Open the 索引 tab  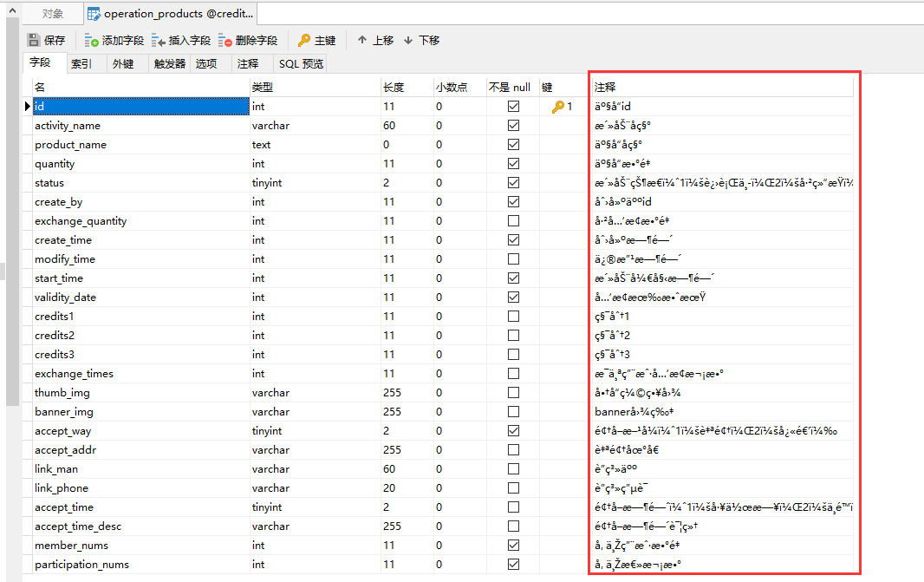tap(81, 63)
